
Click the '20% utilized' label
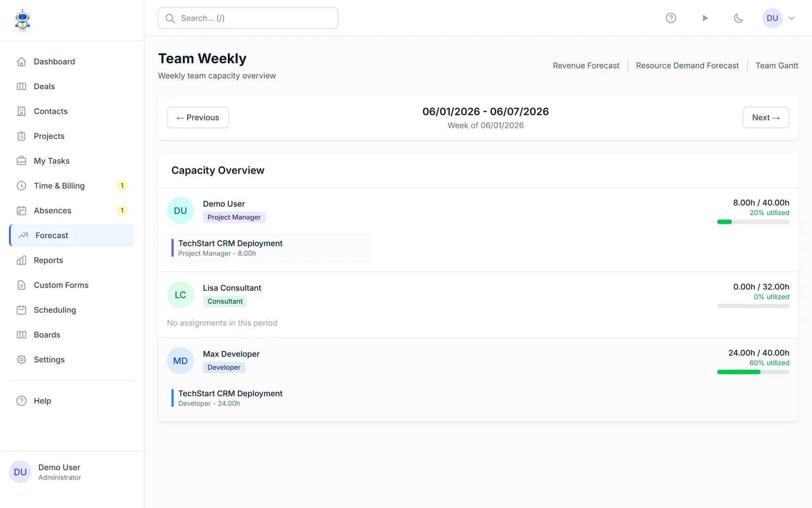pyautogui.click(x=769, y=213)
